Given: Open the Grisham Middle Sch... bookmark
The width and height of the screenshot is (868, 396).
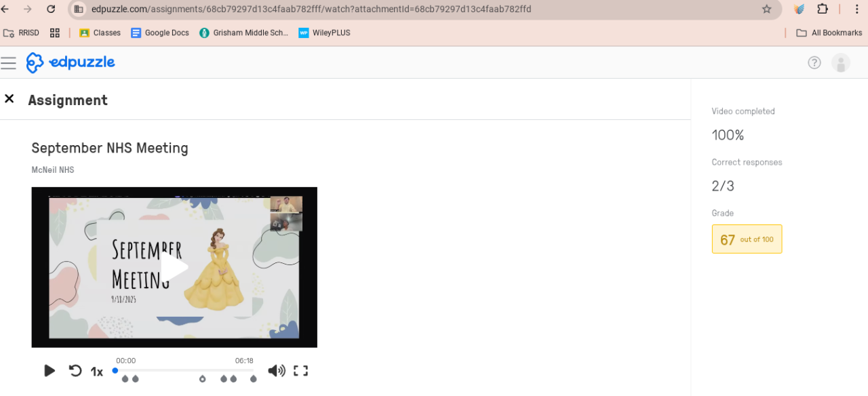Looking at the screenshot, I should click(x=243, y=33).
